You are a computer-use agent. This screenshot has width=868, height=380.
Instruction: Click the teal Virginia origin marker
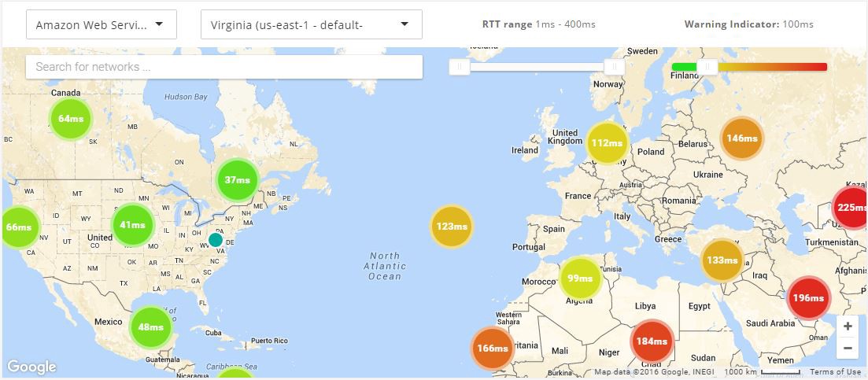click(x=216, y=240)
